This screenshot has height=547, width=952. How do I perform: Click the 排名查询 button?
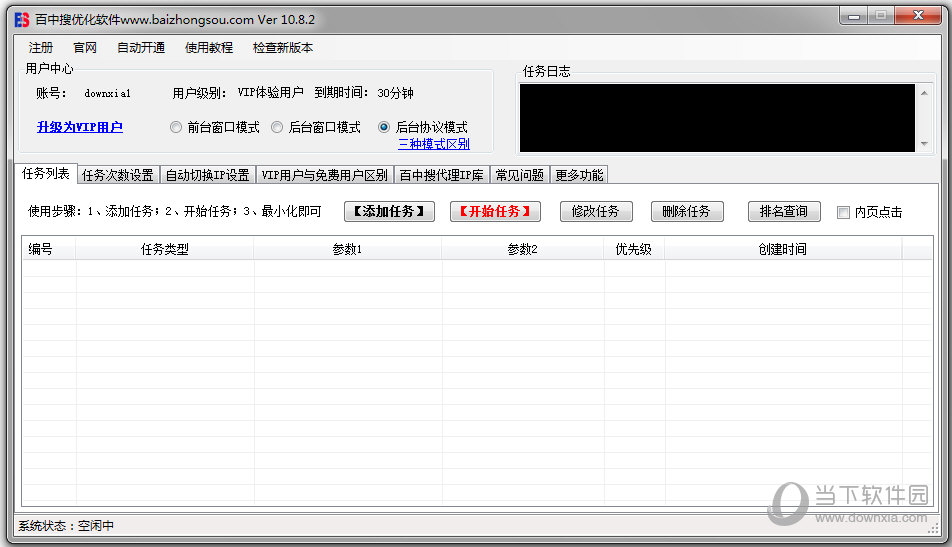click(x=784, y=211)
